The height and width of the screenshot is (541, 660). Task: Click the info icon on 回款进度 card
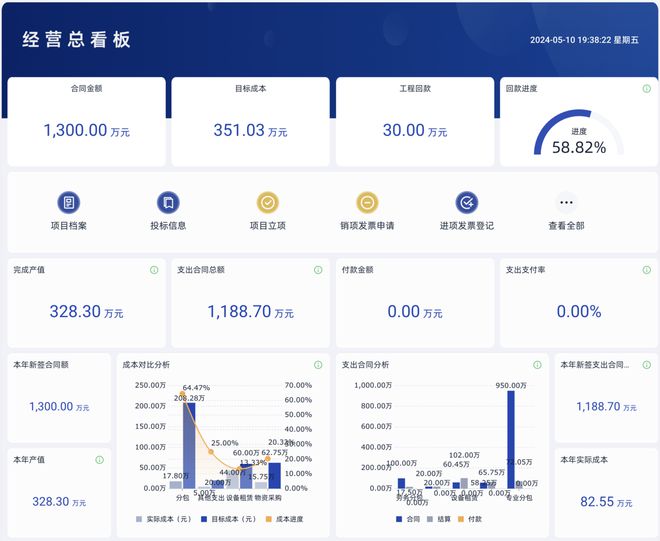pos(647,88)
